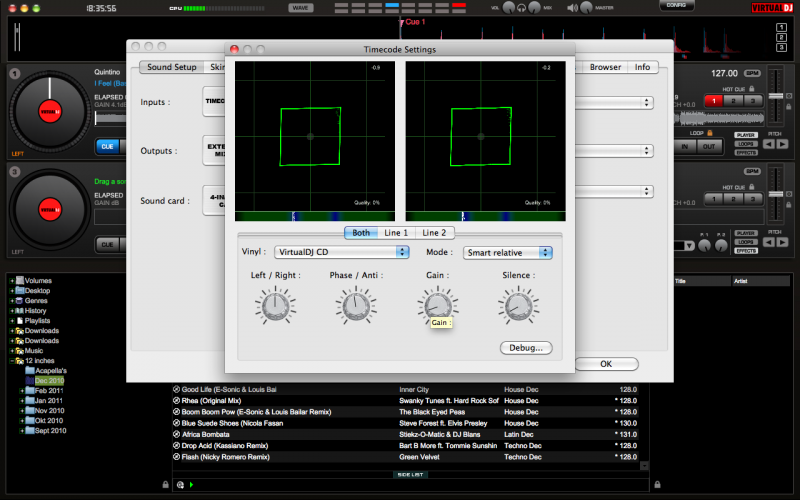The image size is (800, 500).
Task: Click the CUE button on deck 1
Action: pos(107,146)
